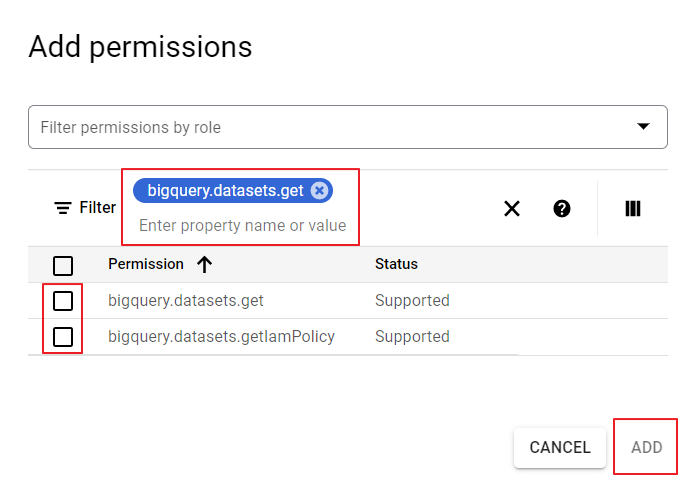The width and height of the screenshot is (693, 488).
Task: Expand the role filter dropdown arrow
Action: (643, 127)
